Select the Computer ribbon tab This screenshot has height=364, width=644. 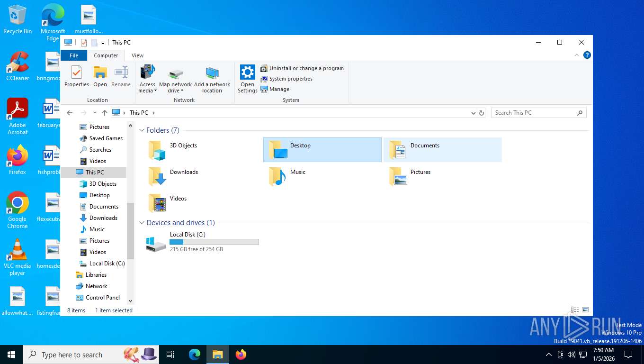[106, 55]
